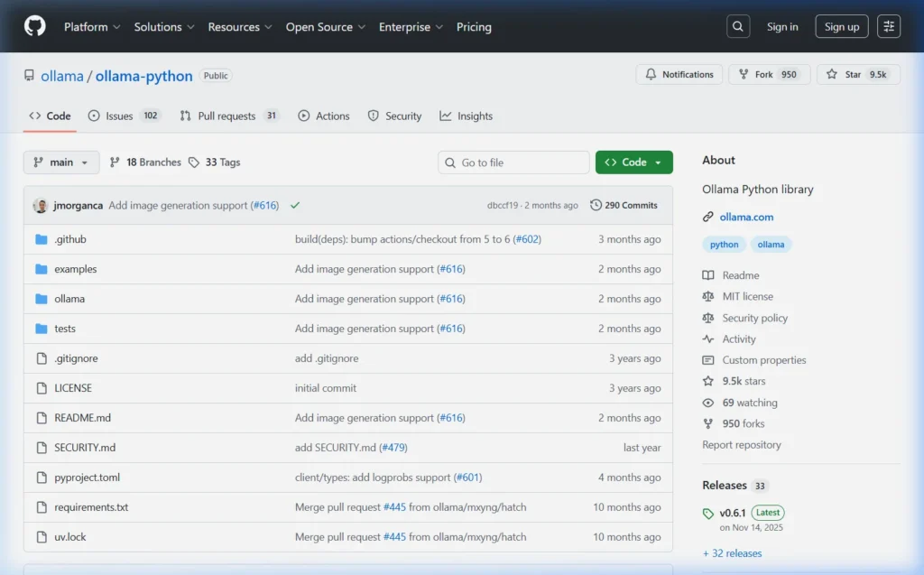Expand the main branch selector
This screenshot has height=575, width=924.
[61, 162]
